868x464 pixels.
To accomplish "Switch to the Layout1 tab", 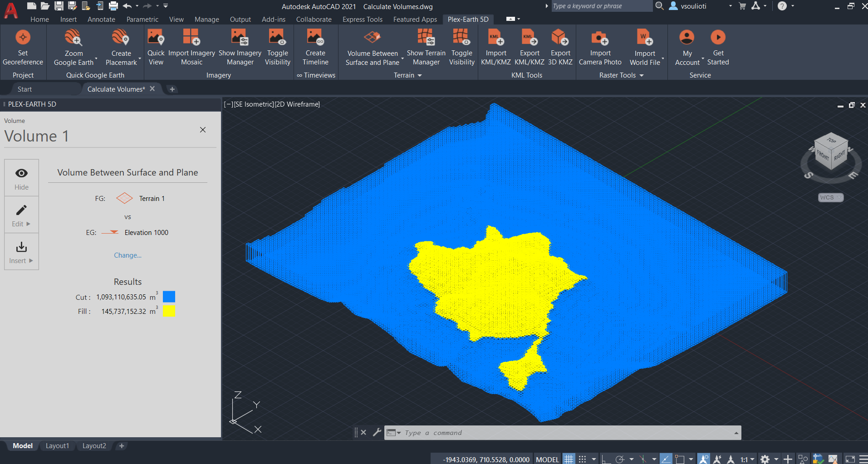I will pos(57,446).
